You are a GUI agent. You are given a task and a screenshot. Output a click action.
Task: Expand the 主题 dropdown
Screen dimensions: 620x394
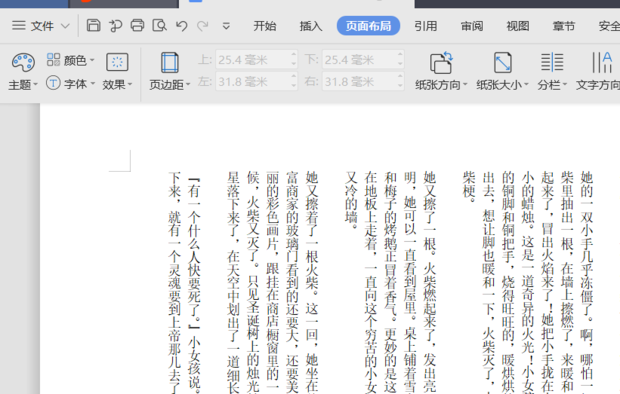coord(23,85)
